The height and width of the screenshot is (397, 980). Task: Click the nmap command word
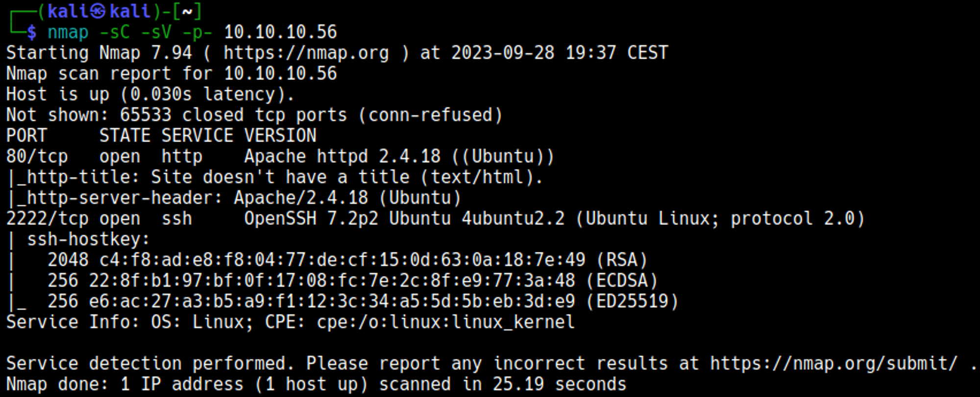[x=68, y=32]
